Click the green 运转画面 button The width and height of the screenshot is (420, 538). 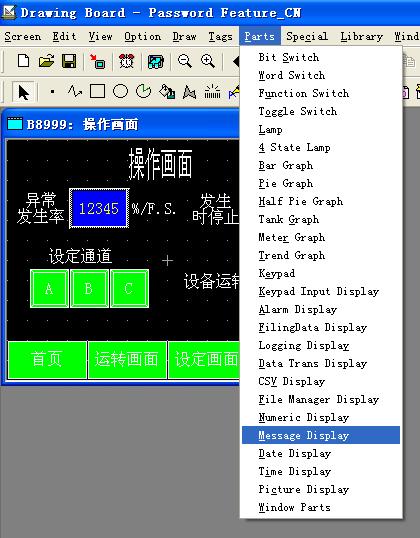(127, 360)
